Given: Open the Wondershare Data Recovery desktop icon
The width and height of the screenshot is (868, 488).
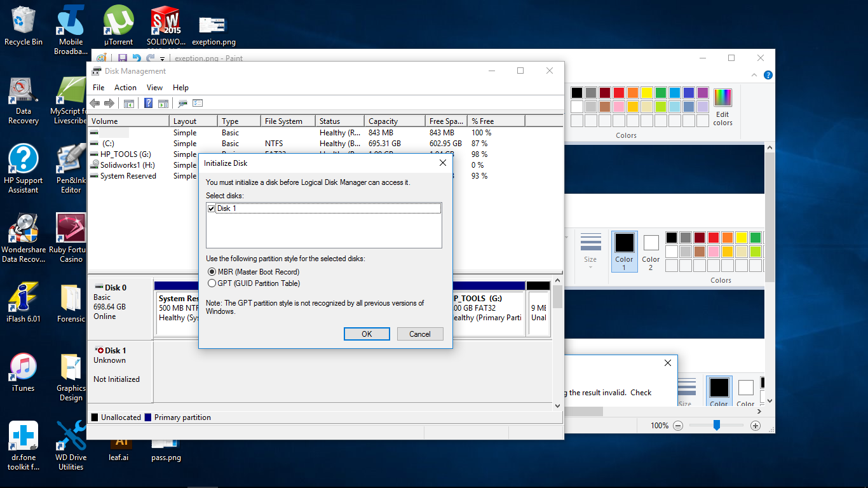Looking at the screenshot, I should click(24, 238).
